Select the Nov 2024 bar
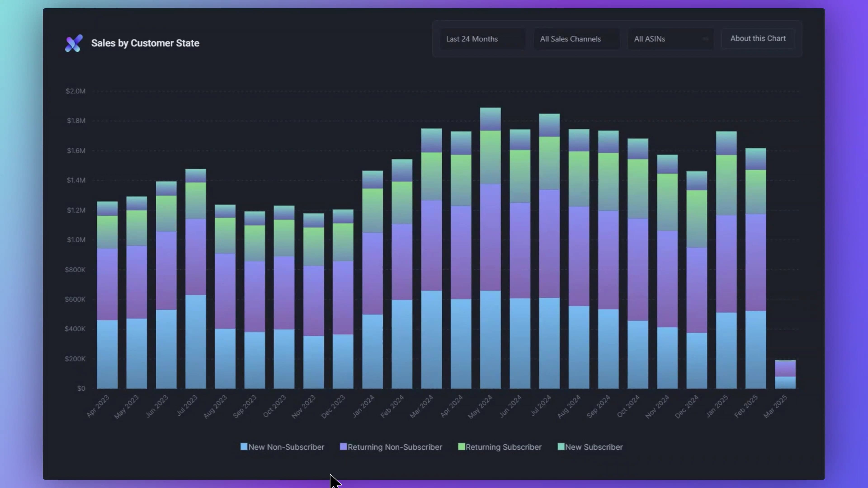The image size is (868, 488). point(667,272)
